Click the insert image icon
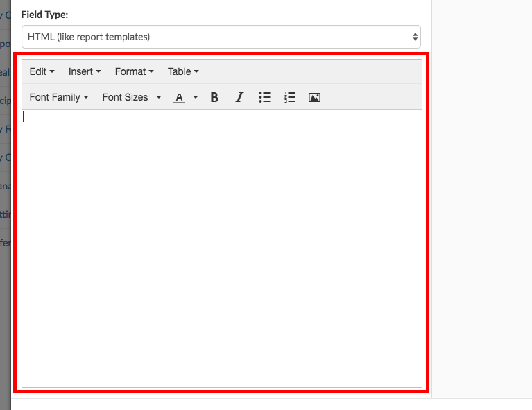The height and width of the screenshot is (410, 532). click(x=314, y=98)
